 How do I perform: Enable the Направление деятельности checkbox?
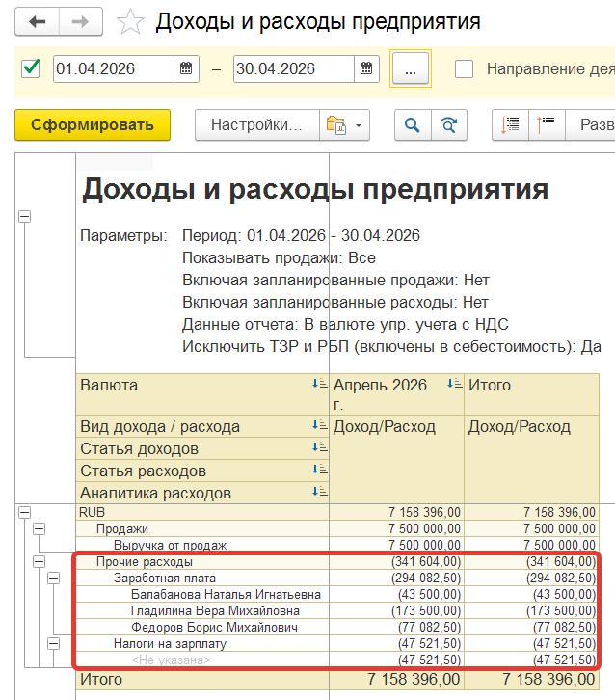(x=464, y=68)
